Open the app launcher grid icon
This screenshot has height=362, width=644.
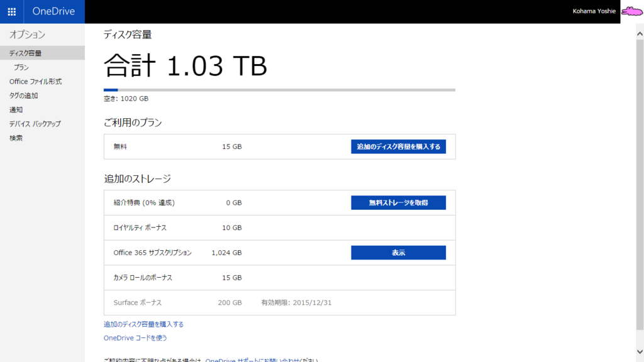click(11, 11)
